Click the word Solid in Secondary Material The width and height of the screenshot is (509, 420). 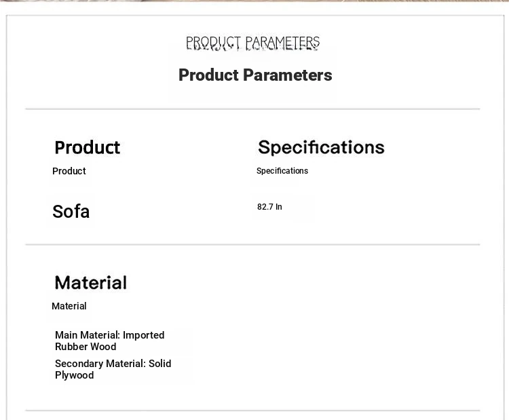159,364
